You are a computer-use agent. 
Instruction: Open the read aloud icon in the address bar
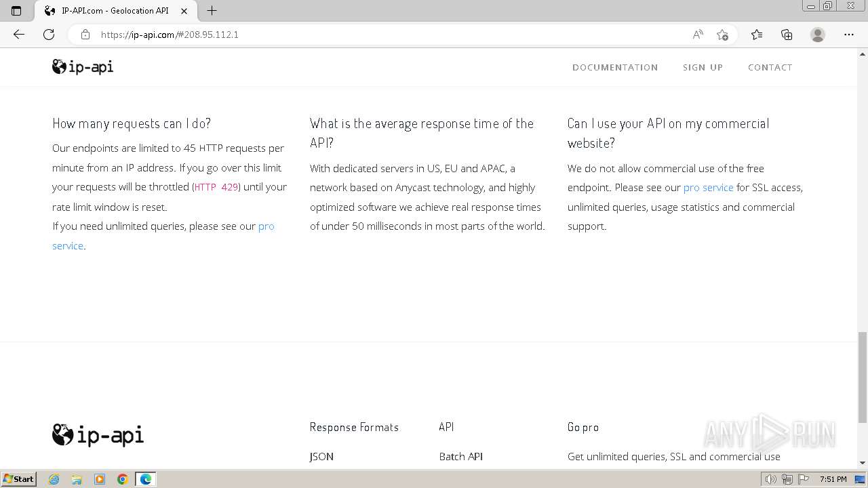(x=698, y=35)
